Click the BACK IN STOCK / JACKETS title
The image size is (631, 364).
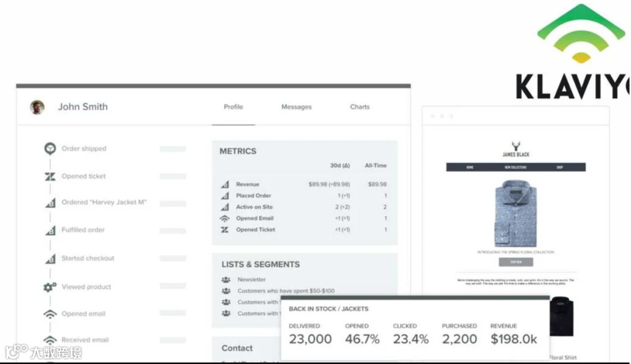click(328, 309)
